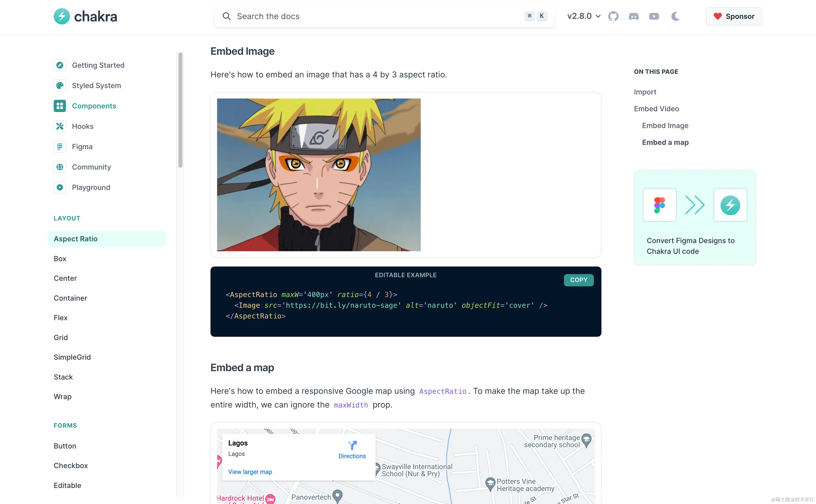Open the Grid component page
This screenshot has width=816, height=504.
tap(61, 337)
